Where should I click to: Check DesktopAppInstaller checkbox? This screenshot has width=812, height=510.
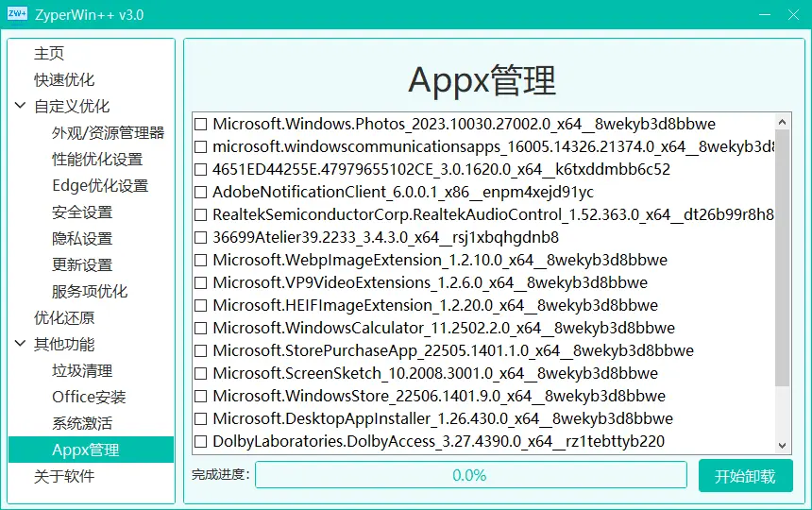200,419
